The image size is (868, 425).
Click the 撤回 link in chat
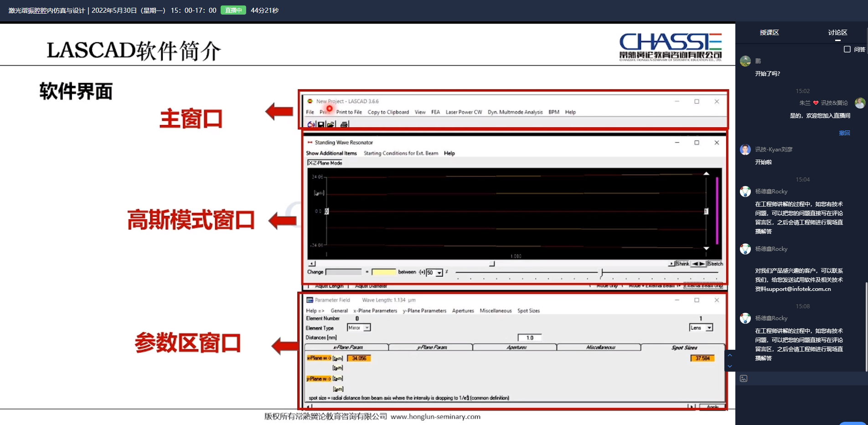844,133
